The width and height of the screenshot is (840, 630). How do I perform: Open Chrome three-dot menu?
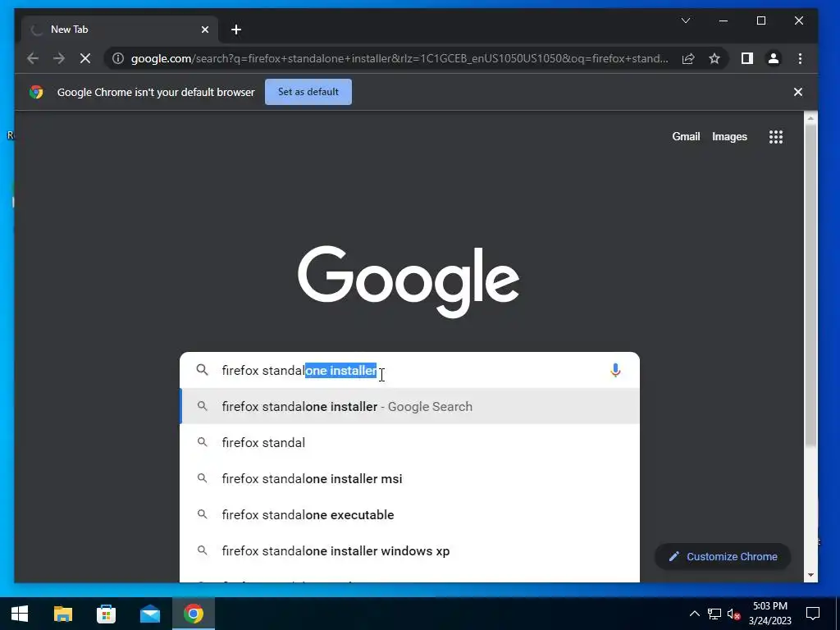[x=800, y=58]
